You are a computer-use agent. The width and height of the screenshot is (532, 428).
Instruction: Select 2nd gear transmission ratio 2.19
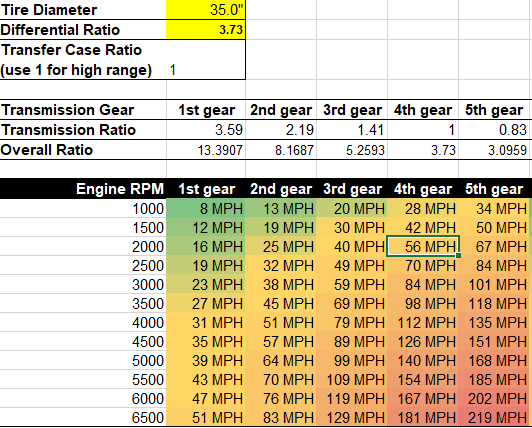click(281, 130)
